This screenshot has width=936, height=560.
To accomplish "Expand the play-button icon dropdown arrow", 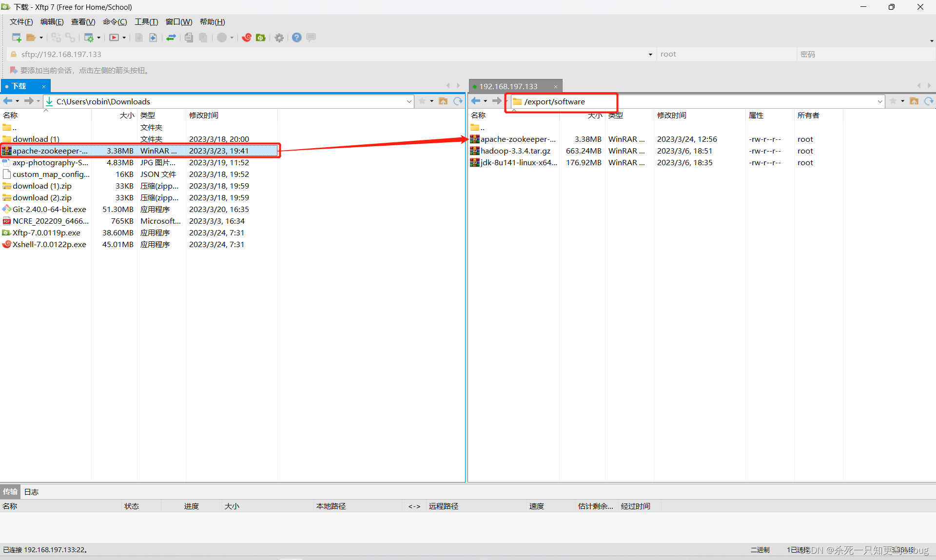I will [x=124, y=38].
